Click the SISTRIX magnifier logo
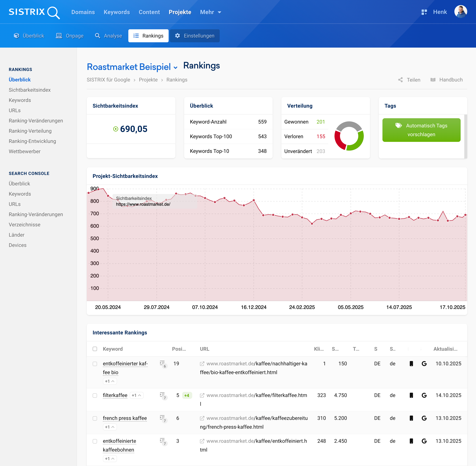Image resolution: width=476 pixels, height=466 pixels. (x=53, y=12)
